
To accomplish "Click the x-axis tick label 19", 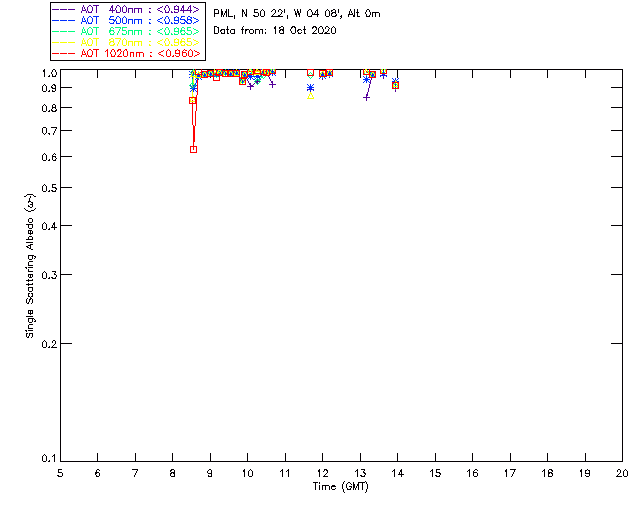I will pyautogui.click(x=585, y=473).
